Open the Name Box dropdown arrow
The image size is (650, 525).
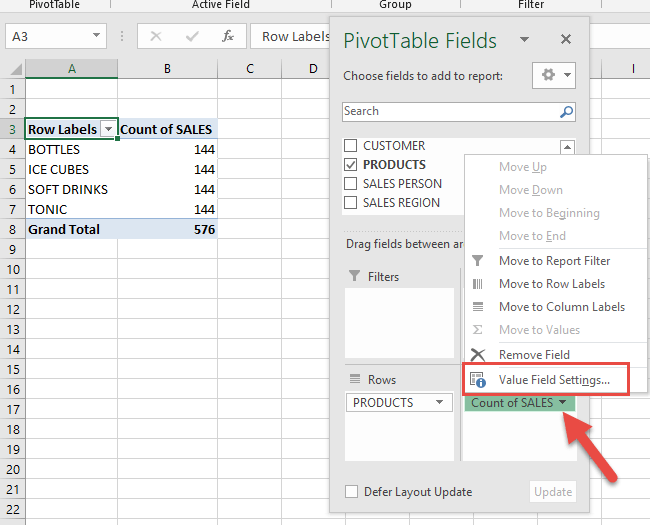point(97,35)
